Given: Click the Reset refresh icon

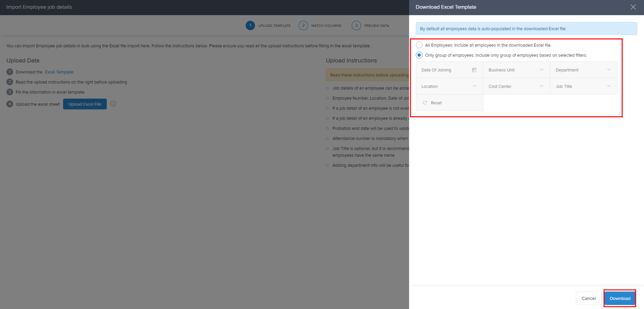Looking at the screenshot, I should point(425,103).
